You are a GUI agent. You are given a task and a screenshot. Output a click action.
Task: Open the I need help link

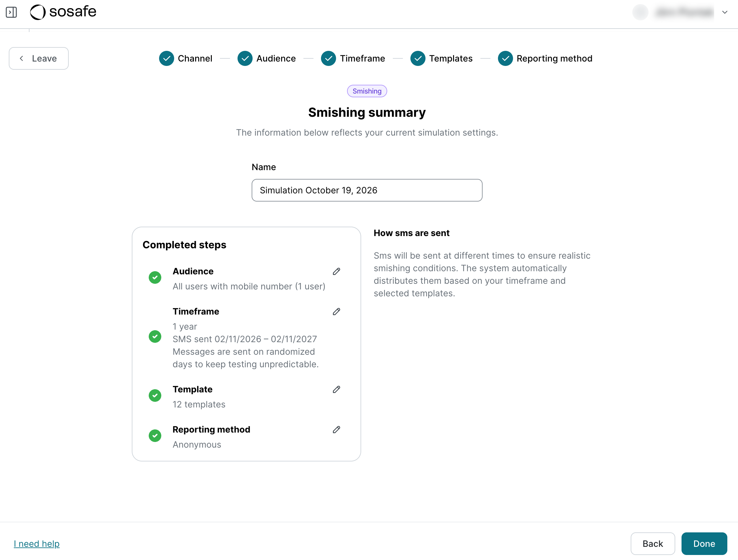coord(37,544)
